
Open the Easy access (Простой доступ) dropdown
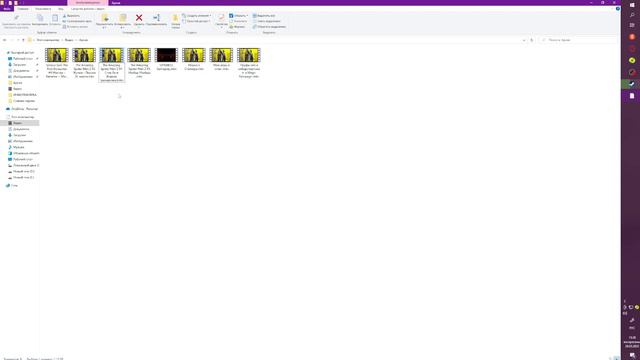pos(196,21)
